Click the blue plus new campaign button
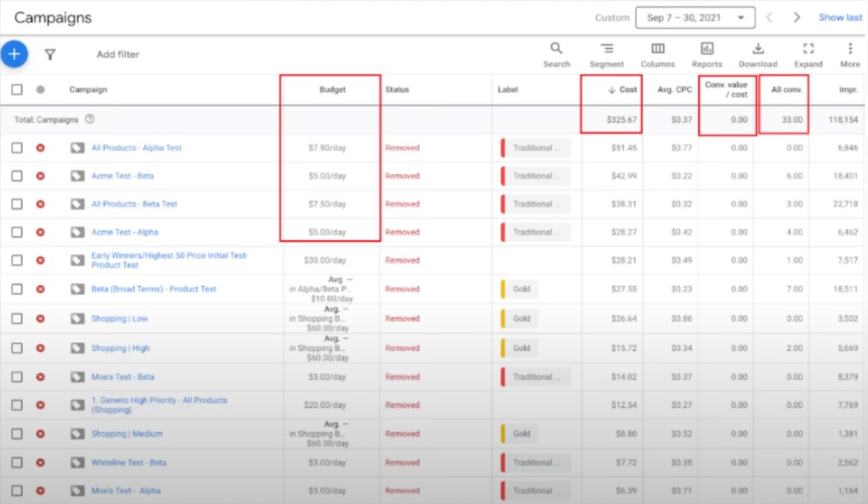 tap(14, 54)
